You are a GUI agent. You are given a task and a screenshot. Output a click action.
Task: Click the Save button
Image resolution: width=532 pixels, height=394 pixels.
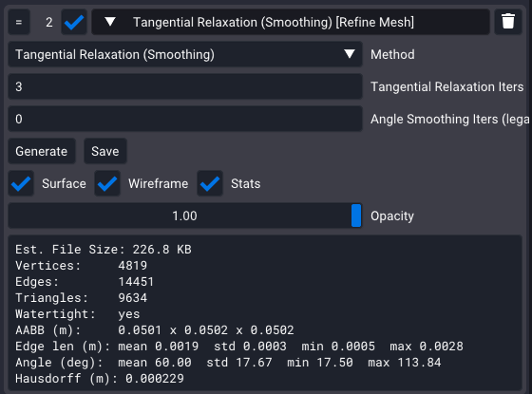click(x=105, y=151)
